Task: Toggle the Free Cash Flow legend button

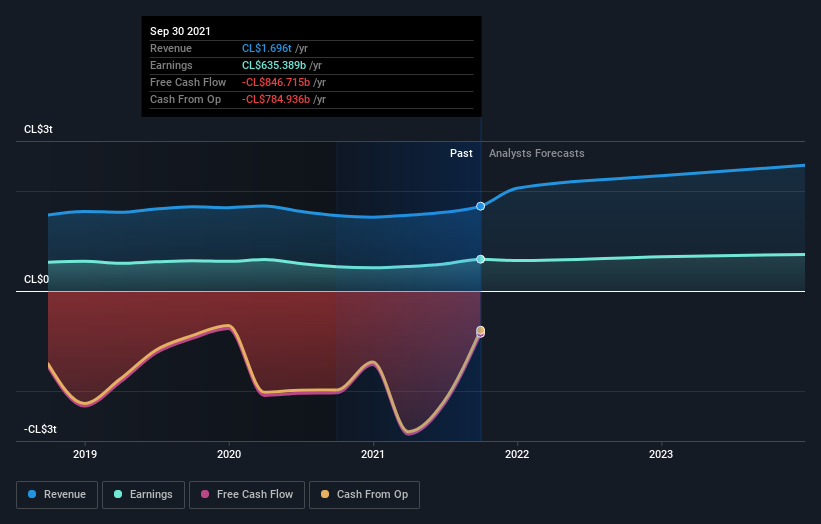Action: click(247, 495)
